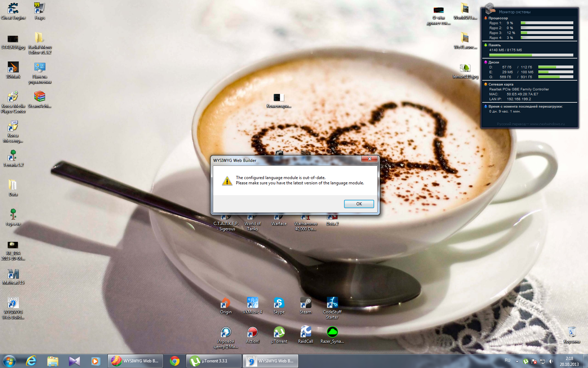Select Korea Messenger desktop icon
Viewport: 588px width, 368px height.
[x=13, y=131]
